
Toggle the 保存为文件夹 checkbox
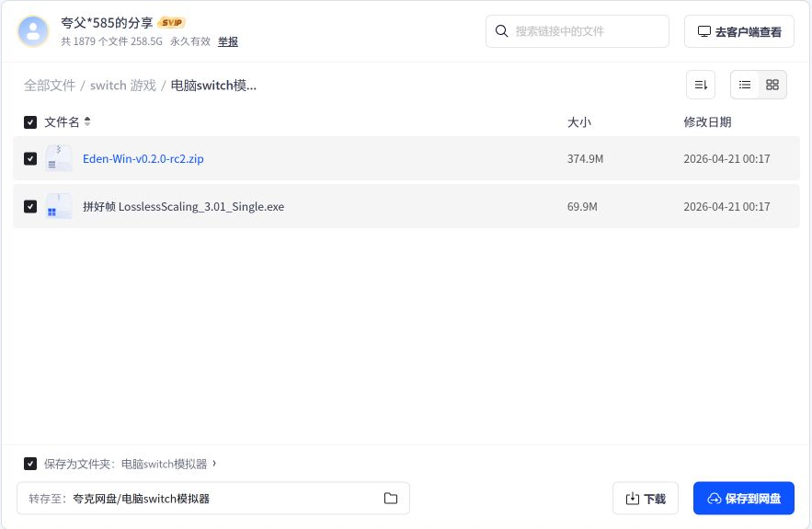pos(30,464)
